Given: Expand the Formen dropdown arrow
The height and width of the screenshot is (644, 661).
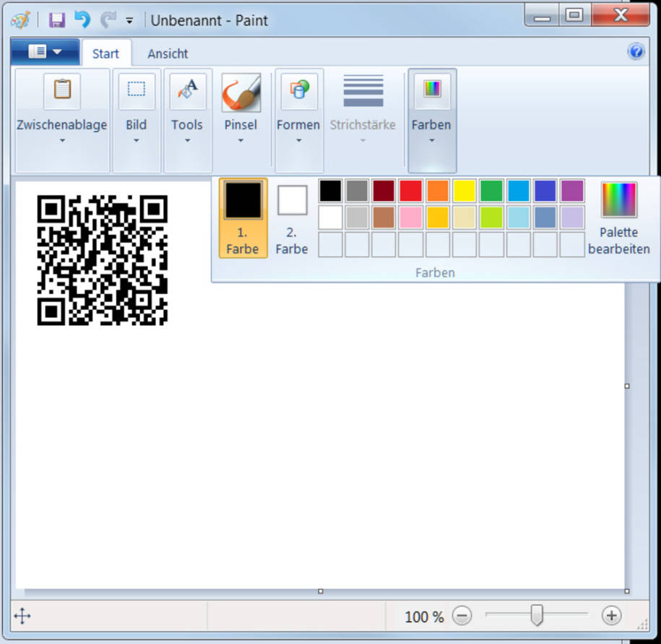Looking at the screenshot, I should click(298, 140).
